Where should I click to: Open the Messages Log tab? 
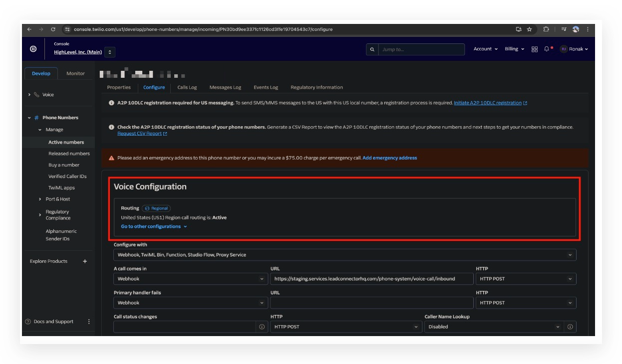(x=225, y=87)
